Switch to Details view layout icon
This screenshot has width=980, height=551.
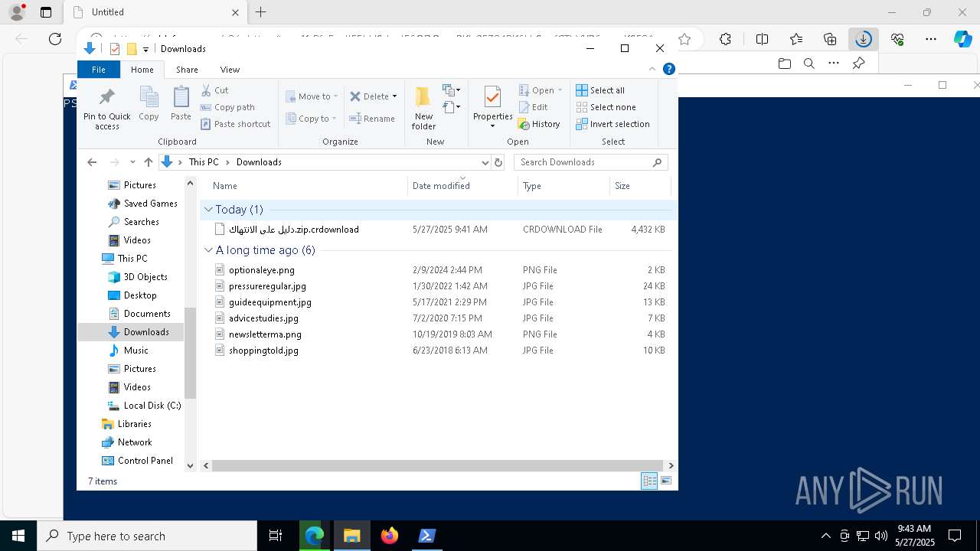click(x=649, y=481)
